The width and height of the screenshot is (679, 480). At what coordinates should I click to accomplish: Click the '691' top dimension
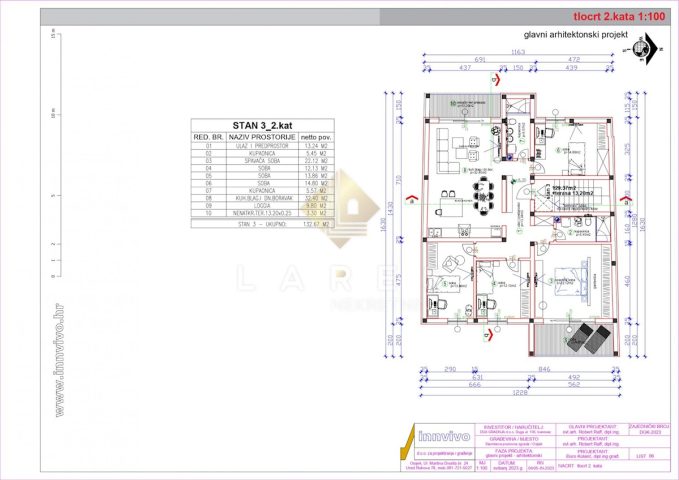pos(480,60)
